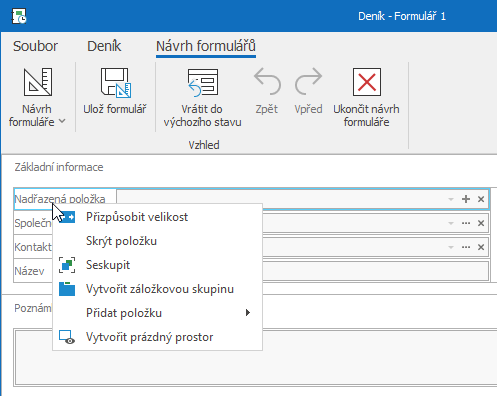Click the Ukončit návrh formuláře label
Screen dimensions: 497x396
366,115
